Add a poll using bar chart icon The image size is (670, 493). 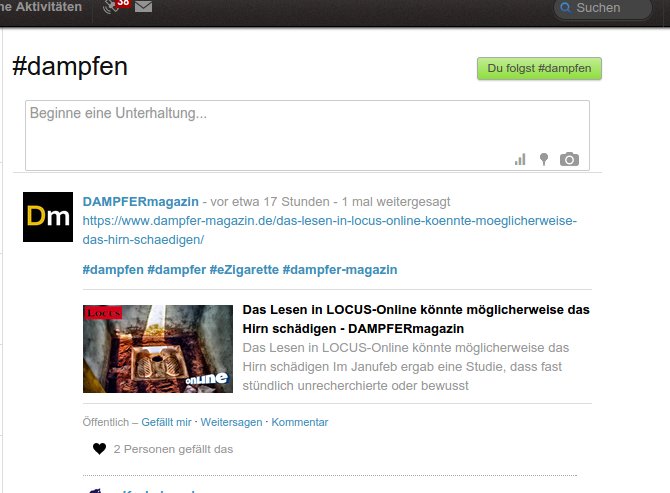(520, 159)
